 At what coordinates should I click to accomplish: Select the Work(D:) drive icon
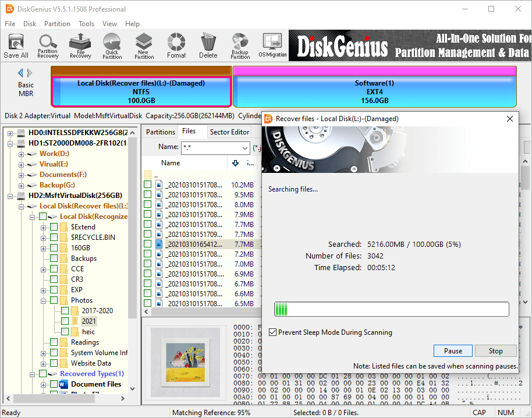click(32, 154)
